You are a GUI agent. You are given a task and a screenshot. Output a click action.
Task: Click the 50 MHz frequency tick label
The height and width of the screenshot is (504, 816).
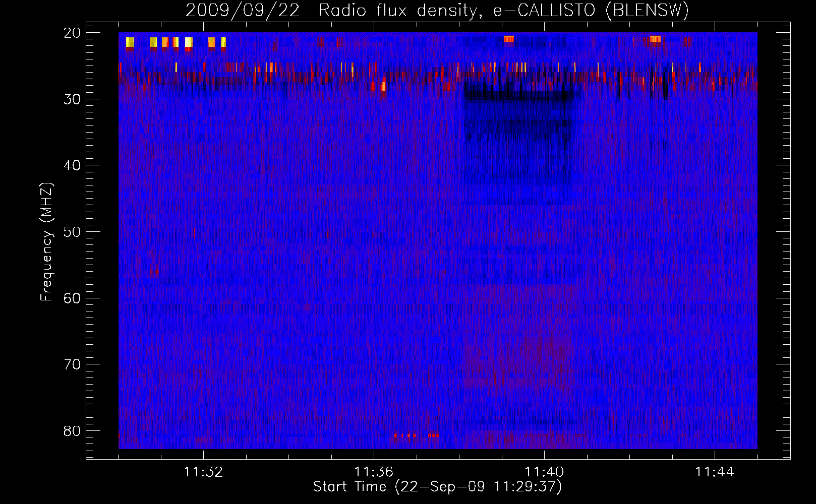click(72, 232)
